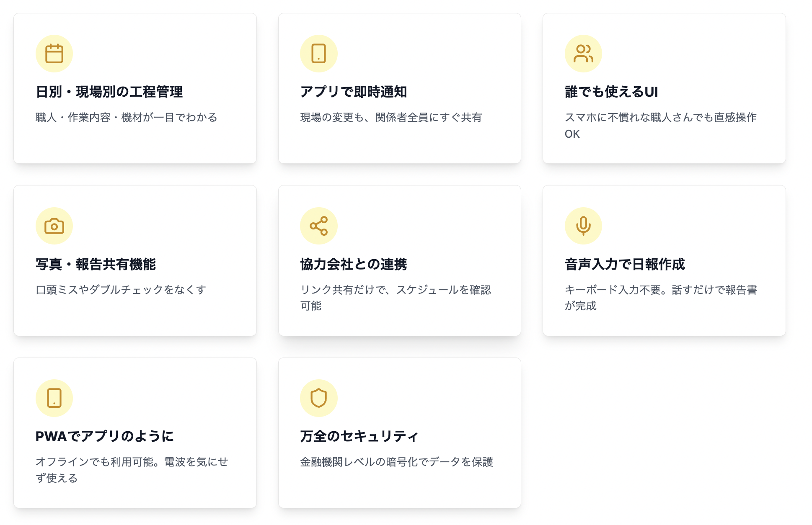Click the camera icon for 写真・報告共有機能

pyautogui.click(x=54, y=226)
